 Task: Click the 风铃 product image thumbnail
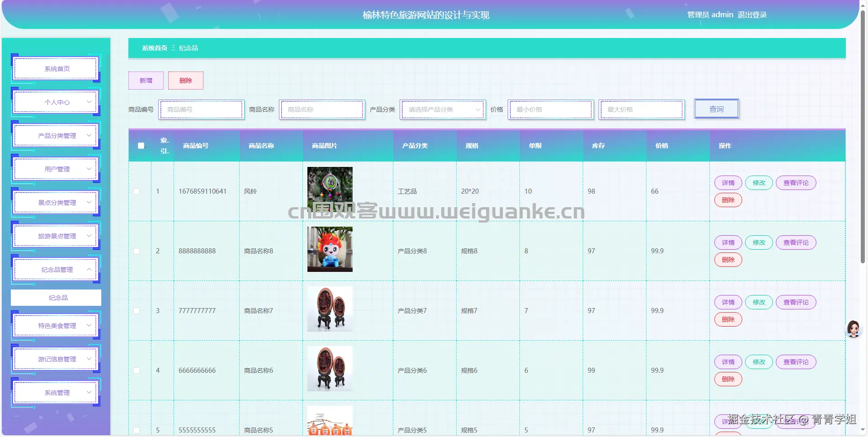(x=330, y=190)
